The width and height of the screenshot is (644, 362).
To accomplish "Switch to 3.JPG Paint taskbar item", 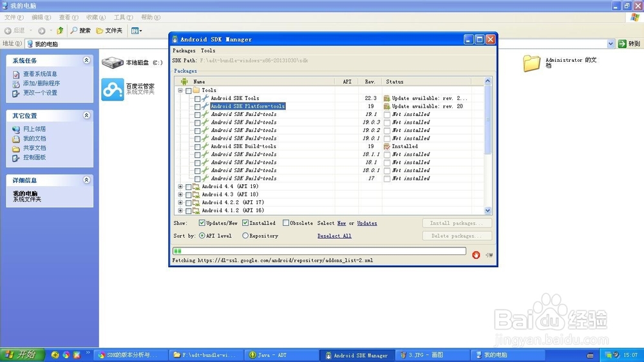I will pyautogui.click(x=432, y=355).
